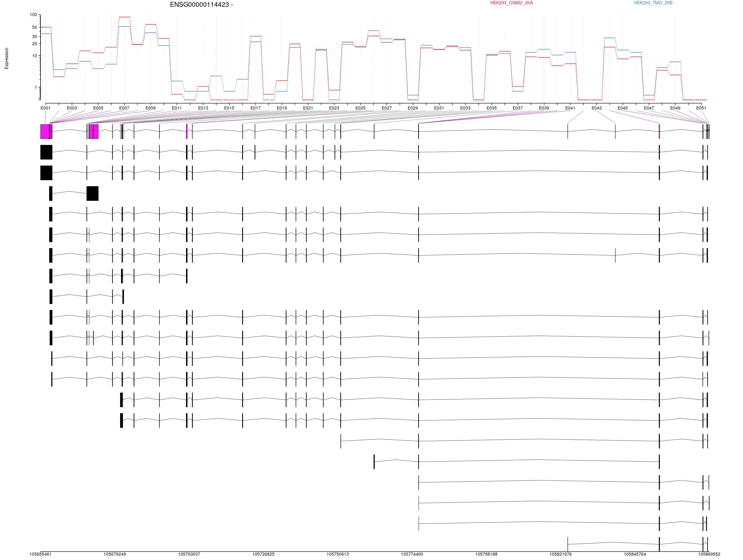Click exon label E013
743x560 pixels.
(203, 108)
